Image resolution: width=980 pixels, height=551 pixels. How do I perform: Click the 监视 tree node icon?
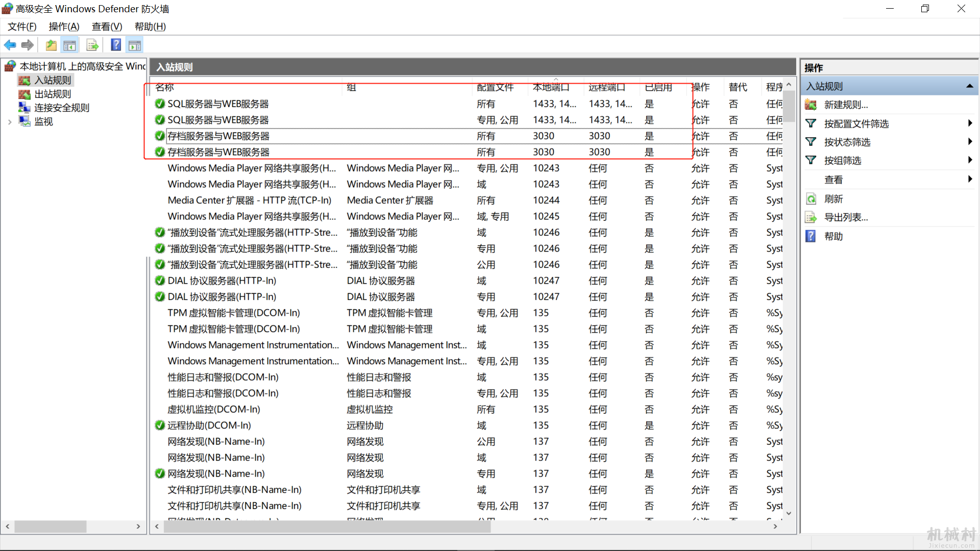click(24, 121)
